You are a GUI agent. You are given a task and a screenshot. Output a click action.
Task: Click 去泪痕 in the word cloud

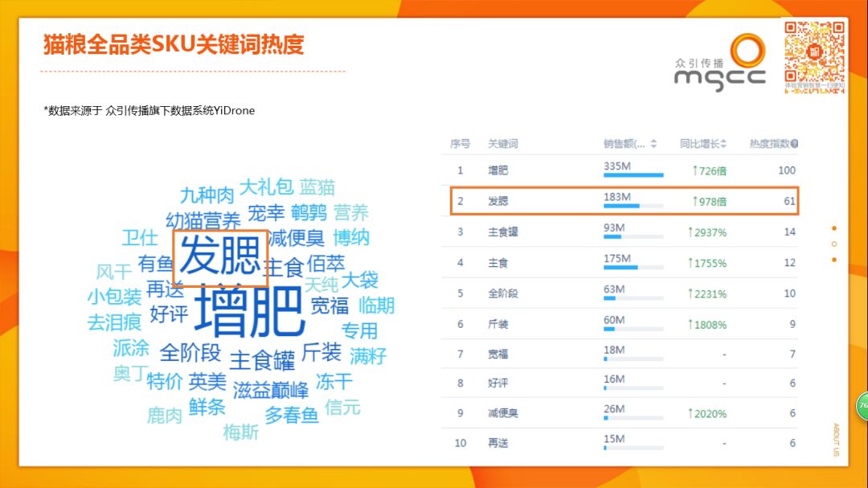coord(115,322)
